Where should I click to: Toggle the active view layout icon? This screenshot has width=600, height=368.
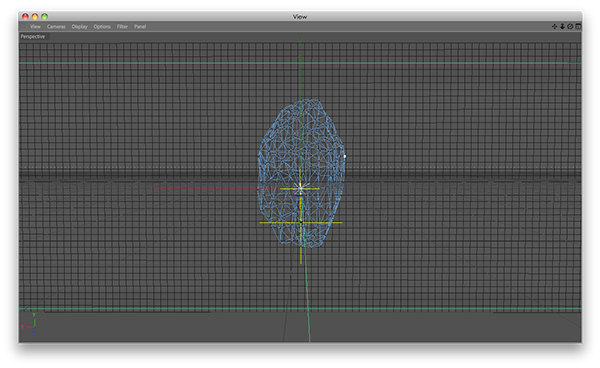tap(578, 26)
